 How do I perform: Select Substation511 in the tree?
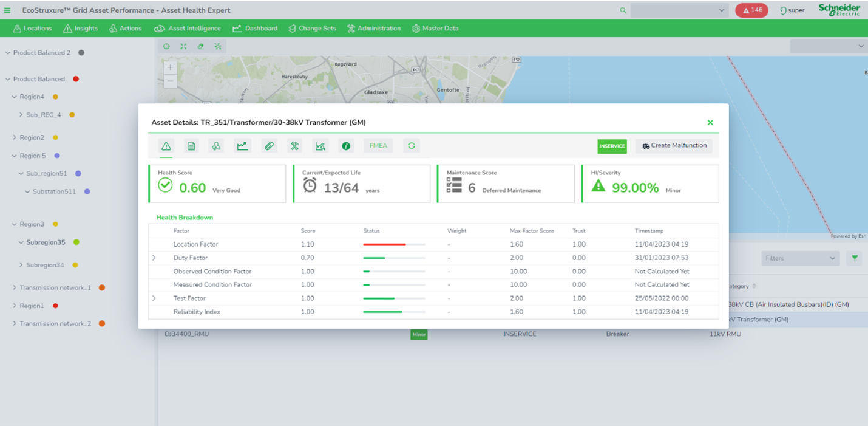pos(54,191)
